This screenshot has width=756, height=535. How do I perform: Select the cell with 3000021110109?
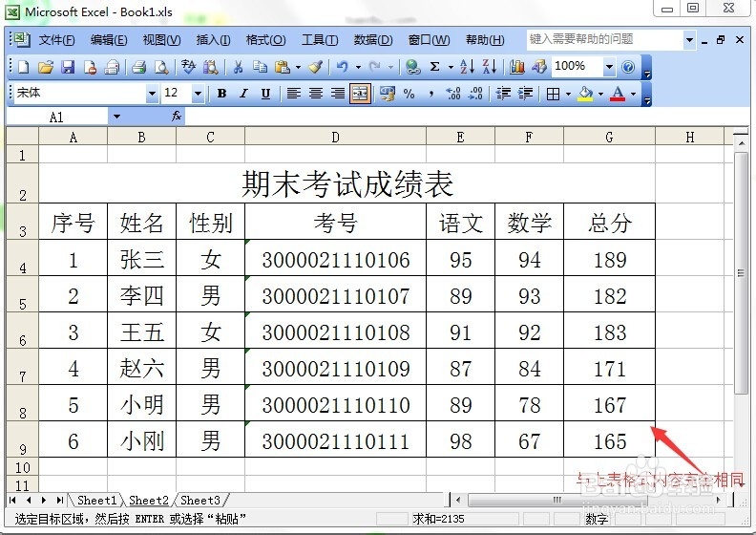[x=336, y=367]
